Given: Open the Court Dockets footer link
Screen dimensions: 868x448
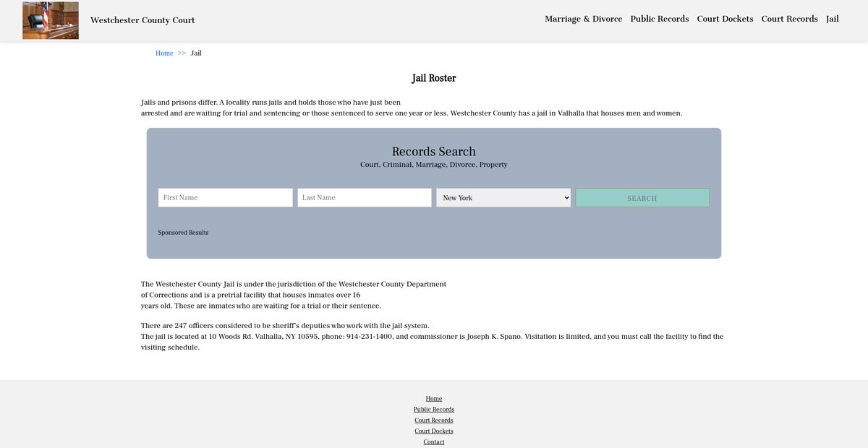Looking at the screenshot, I should click(434, 431).
